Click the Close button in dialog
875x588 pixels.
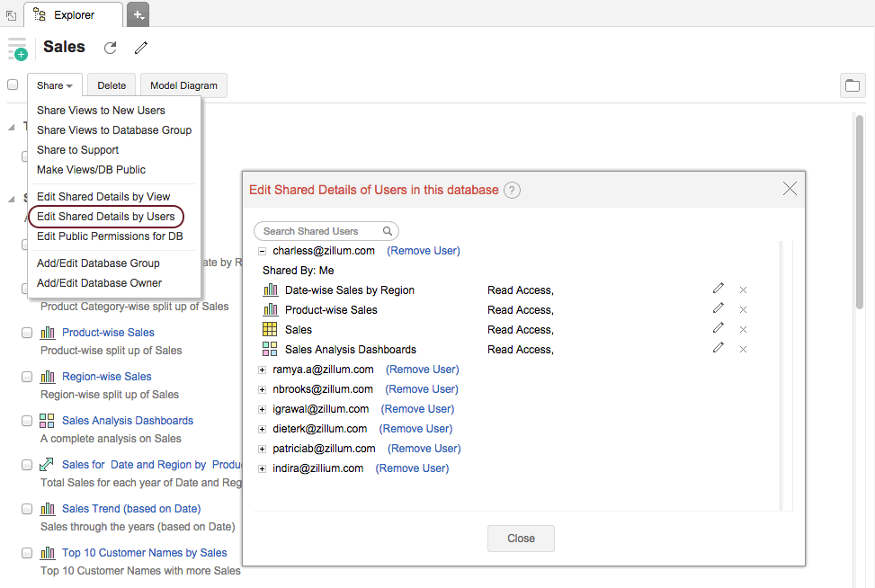click(x=521, y=539)
